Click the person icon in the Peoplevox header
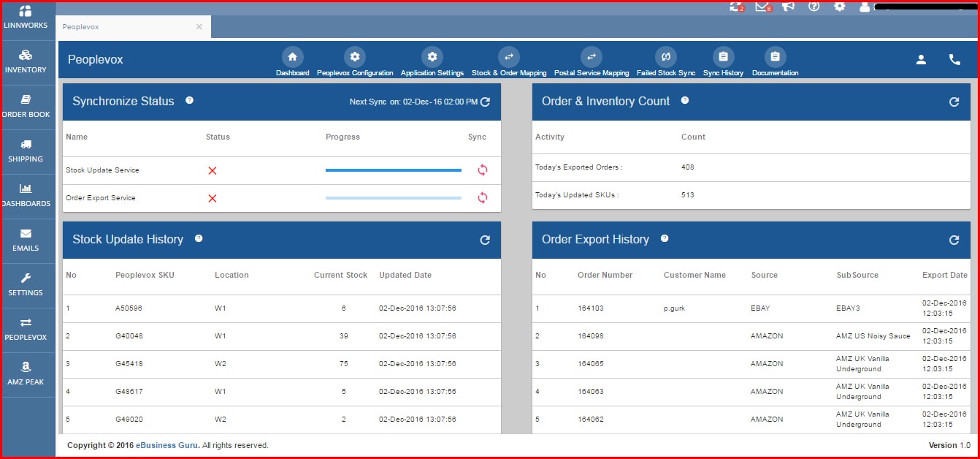Viewport: 980px width, 459px height. click(921, 60)
